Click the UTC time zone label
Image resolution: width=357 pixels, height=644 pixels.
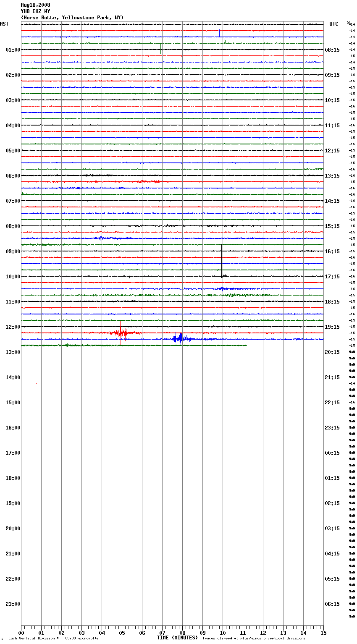tap(334, 24)
